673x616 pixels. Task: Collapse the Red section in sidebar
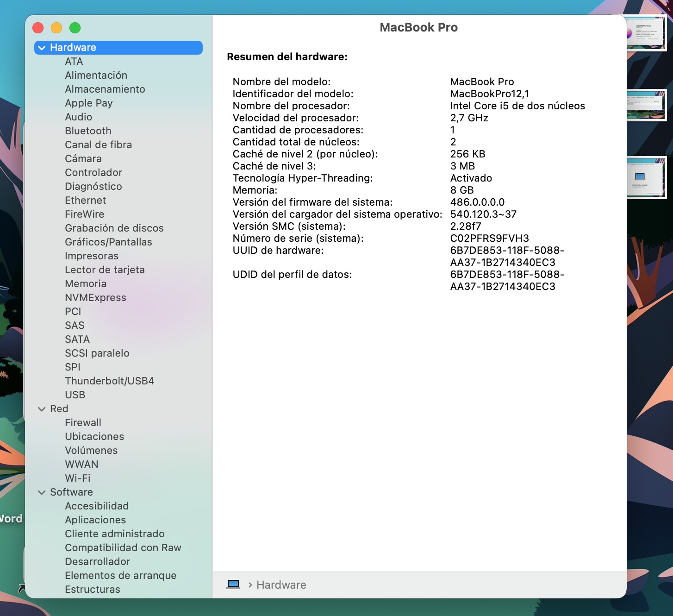42,409
